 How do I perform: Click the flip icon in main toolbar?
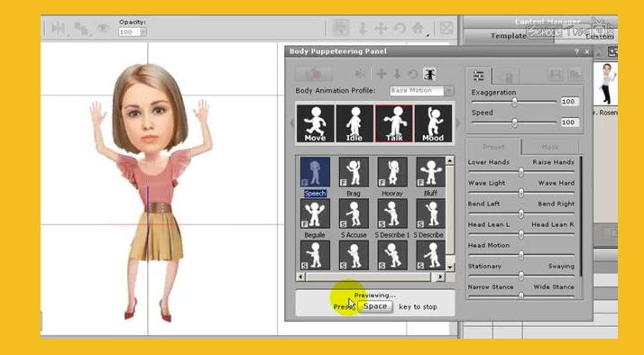click(59, 28)
